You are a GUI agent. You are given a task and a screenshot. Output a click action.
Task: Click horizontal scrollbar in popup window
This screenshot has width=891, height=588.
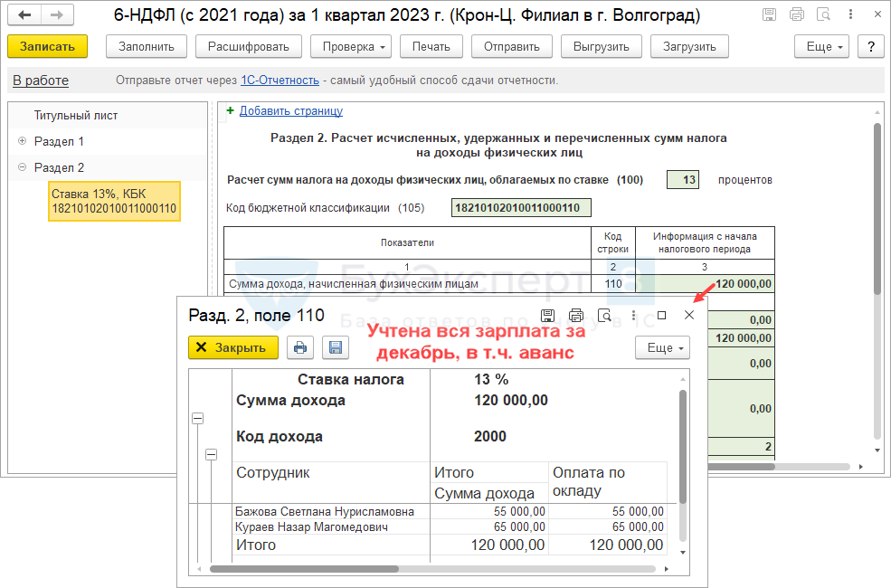pyautogui.click(x=304, y=569)
